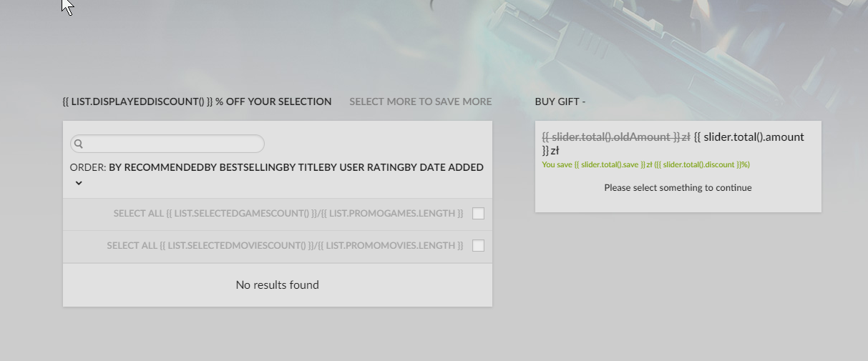Click the magnifier icon in the search box

point(79,144)
